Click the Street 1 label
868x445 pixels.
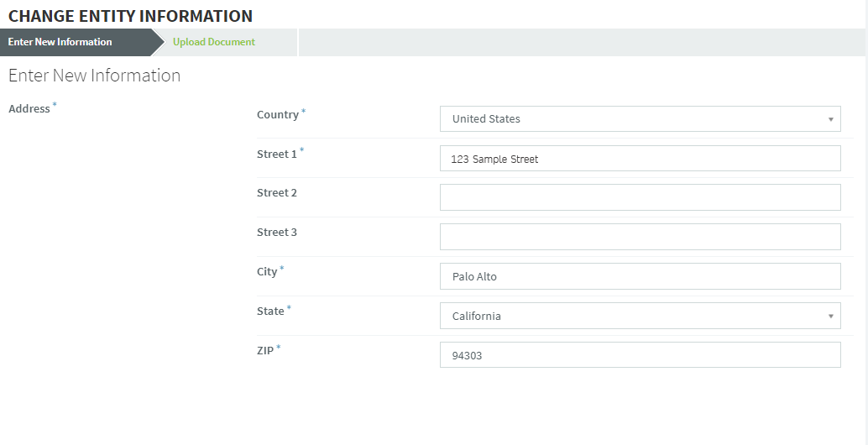click(277, 154)
